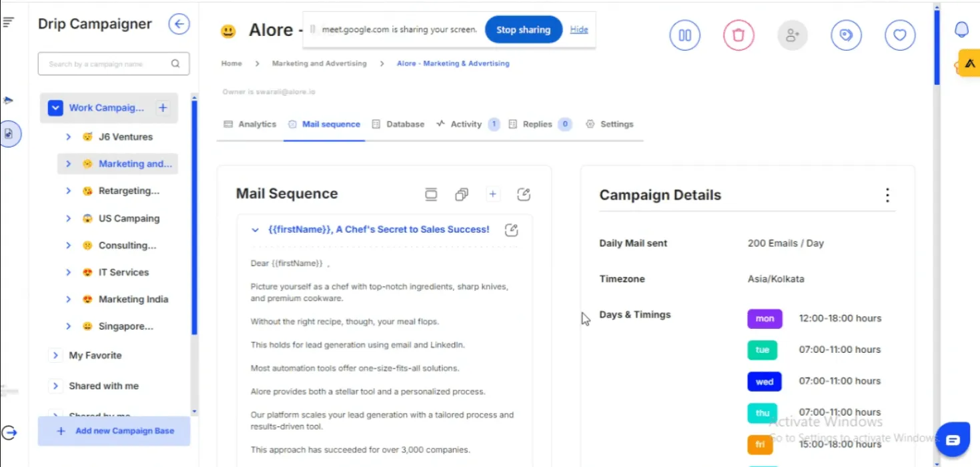Click Marketing and Advertising breadcrumb
Viewport: 980px width, 467px height.
pyautogui.click(x=320, y=63)
